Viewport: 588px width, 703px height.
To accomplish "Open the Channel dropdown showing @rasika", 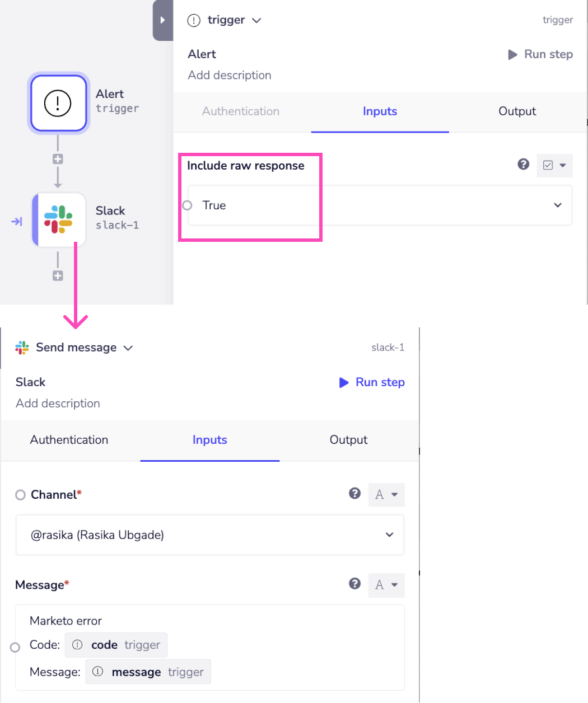I will (x=389, y=535).
